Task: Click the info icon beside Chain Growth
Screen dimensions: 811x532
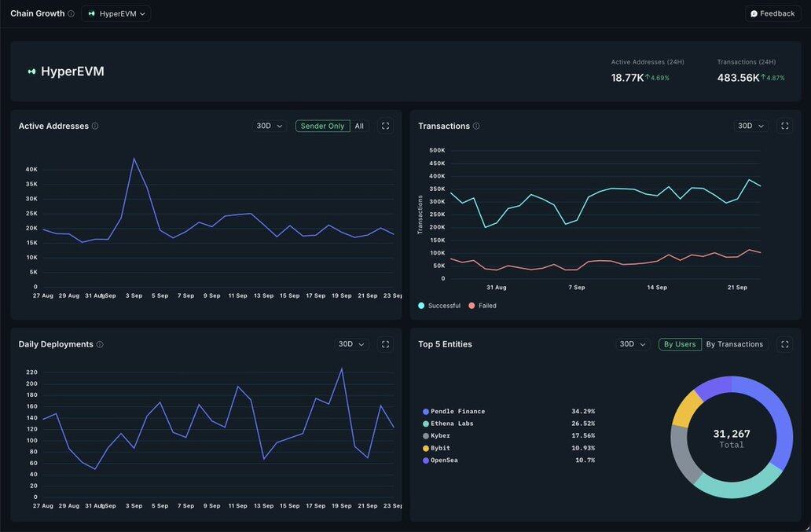Action: pos(71,14)
